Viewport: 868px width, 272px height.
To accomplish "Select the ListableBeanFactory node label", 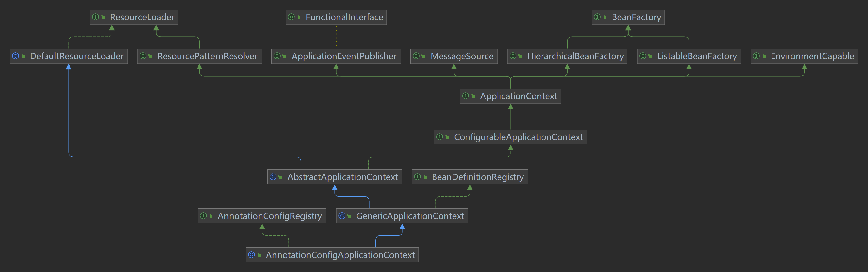I will tap(697, 56).
